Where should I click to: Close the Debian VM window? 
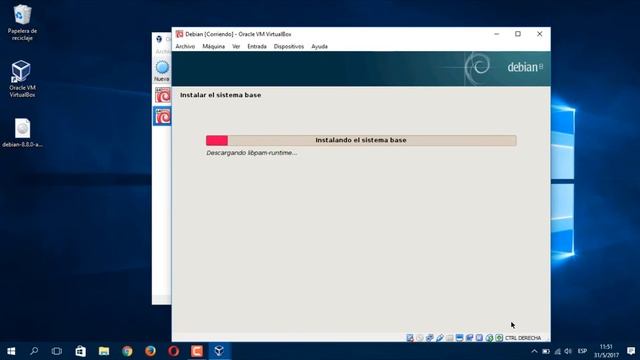[540, 34]
